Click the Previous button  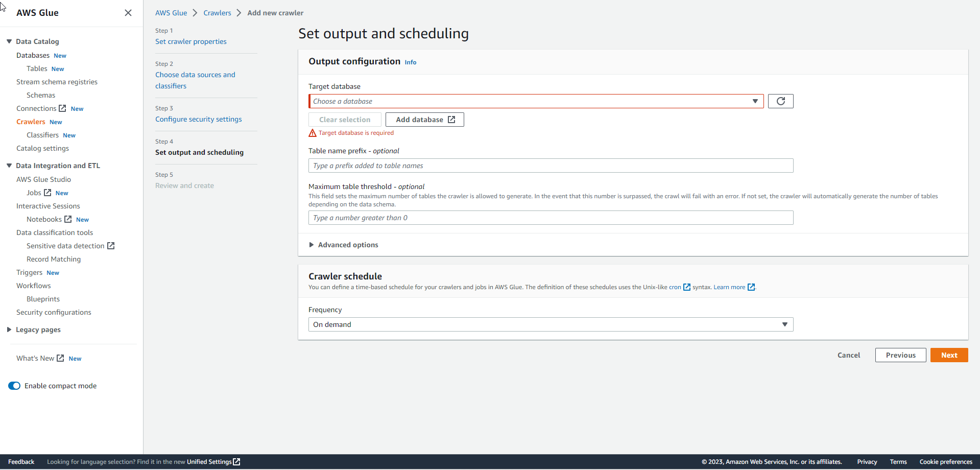pos(900,355)
